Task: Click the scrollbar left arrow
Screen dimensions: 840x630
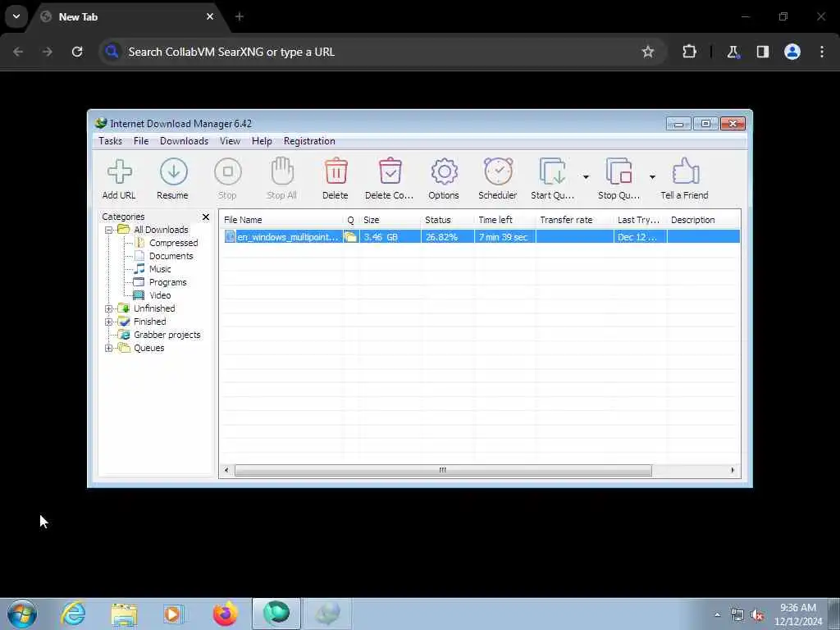Action: (226, 470)
